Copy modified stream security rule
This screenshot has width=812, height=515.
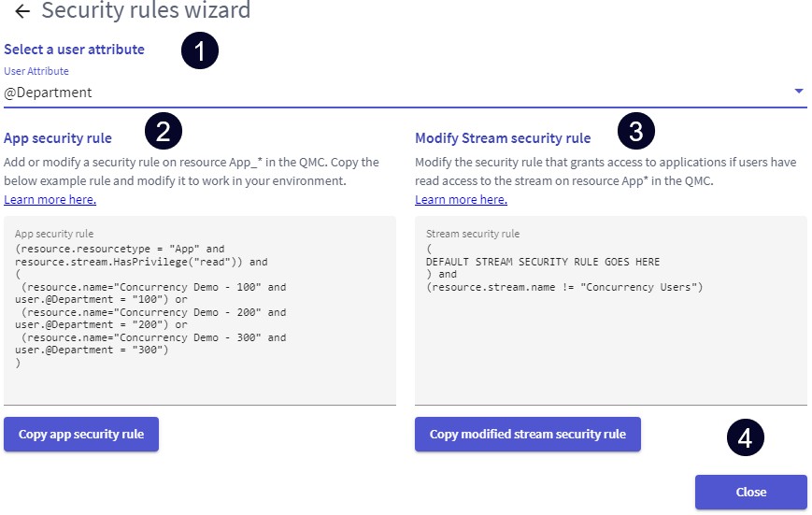(x=528, y=435)
